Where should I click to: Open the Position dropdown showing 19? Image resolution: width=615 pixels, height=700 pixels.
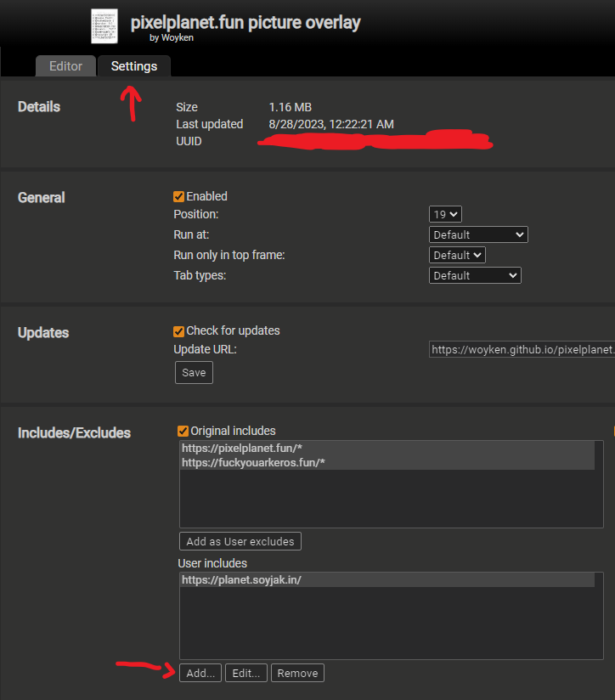tap(445, 214)
